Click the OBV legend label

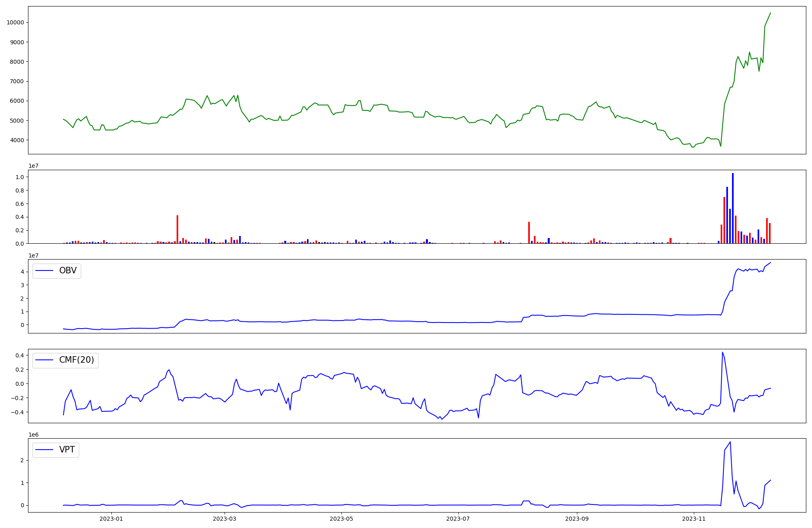point(68,270)
